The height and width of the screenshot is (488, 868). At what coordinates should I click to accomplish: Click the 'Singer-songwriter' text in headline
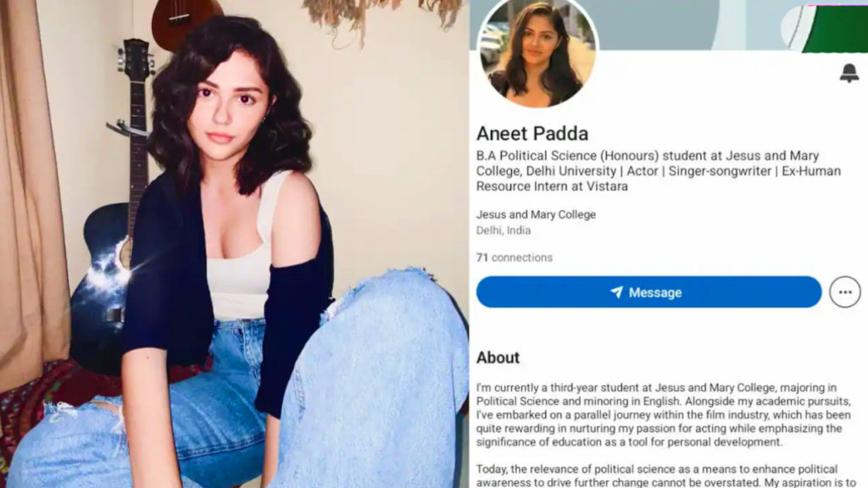[720, 171]
